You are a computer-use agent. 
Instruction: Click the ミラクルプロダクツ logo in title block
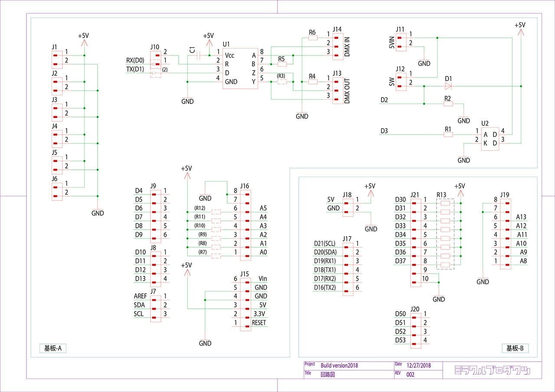492,370
